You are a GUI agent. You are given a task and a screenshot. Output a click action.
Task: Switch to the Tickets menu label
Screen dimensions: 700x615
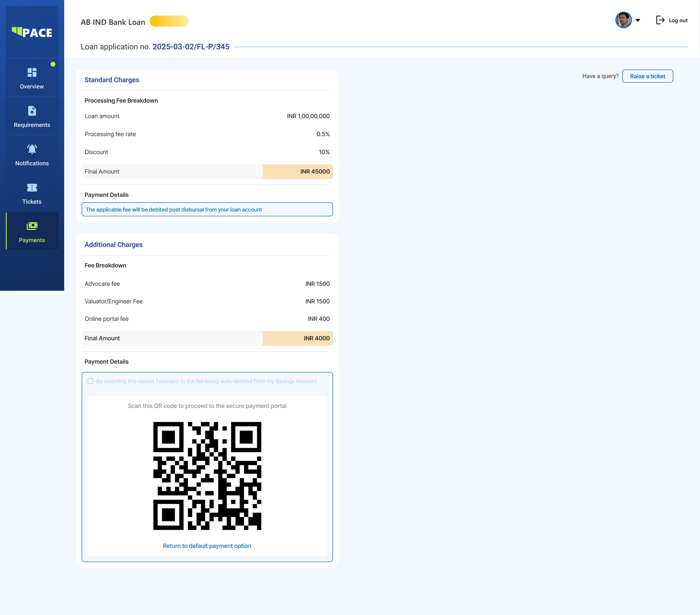click(x=32, y=202)
